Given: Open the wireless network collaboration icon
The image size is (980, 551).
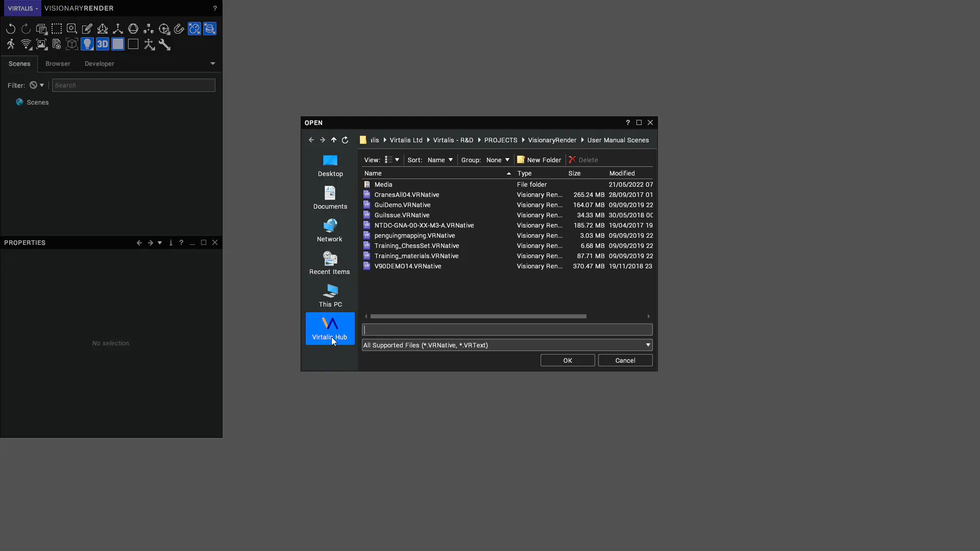Looking at the screenshot, I should pyautogui.click(x=26, y=44).
